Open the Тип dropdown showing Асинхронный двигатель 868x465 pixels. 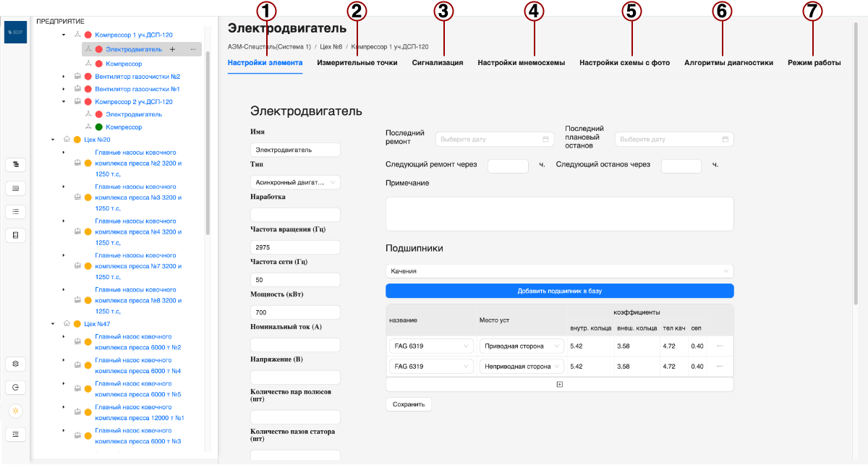click(295, 183)
